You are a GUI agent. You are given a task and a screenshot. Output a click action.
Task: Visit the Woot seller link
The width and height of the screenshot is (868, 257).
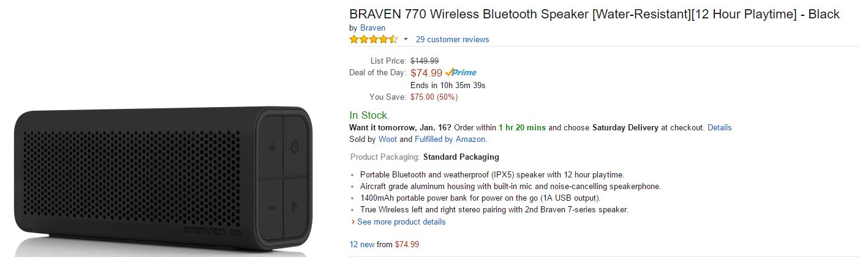tap(388, 140)
